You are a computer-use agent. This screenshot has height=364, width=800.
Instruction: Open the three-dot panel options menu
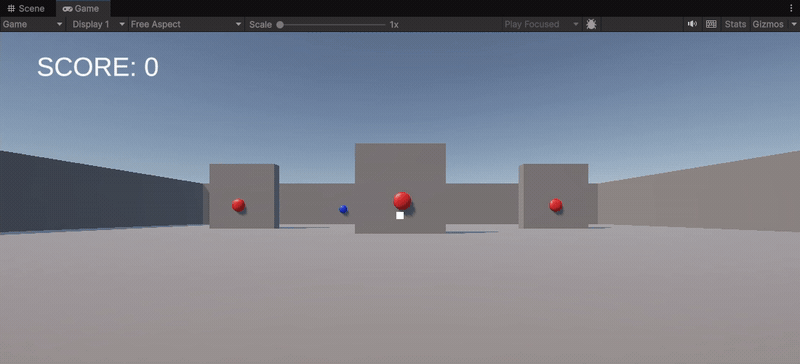point(792,8)
